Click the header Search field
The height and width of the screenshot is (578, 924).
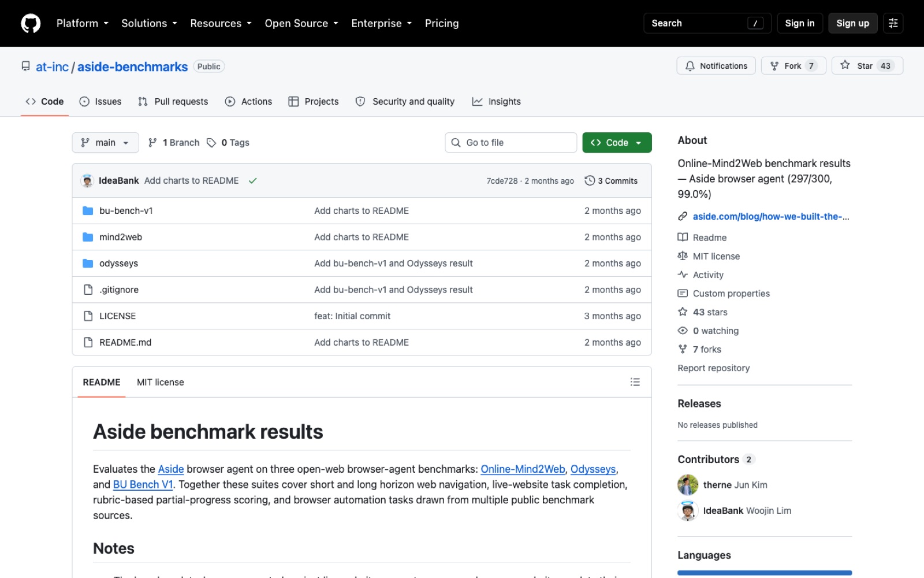(x=707, y=23)
